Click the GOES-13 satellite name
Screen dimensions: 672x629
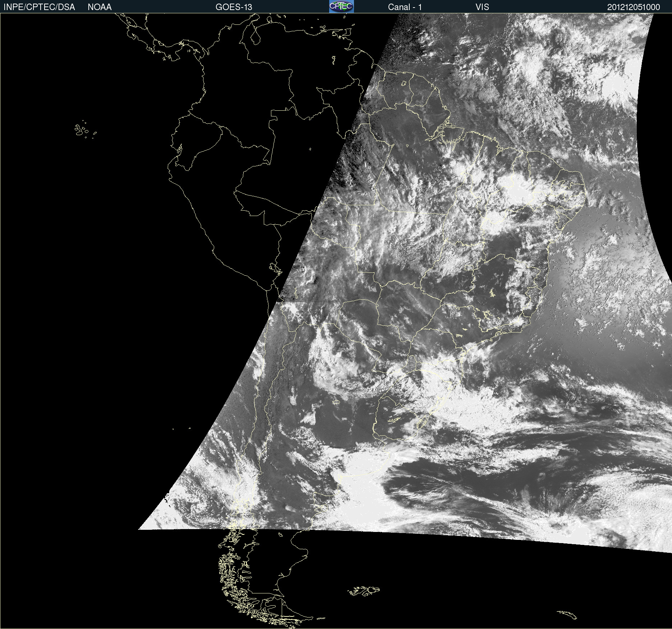point(234,7)
